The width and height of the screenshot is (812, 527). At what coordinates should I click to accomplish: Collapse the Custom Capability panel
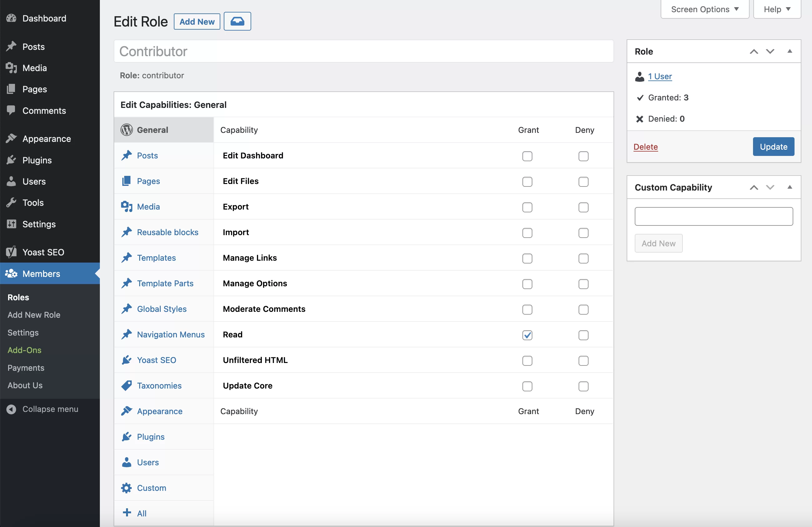790,187
